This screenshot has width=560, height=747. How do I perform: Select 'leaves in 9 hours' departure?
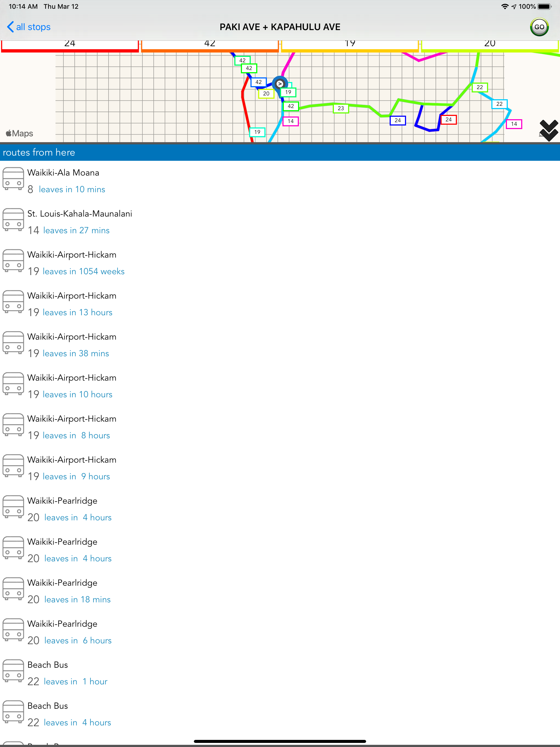coord(76,477)
